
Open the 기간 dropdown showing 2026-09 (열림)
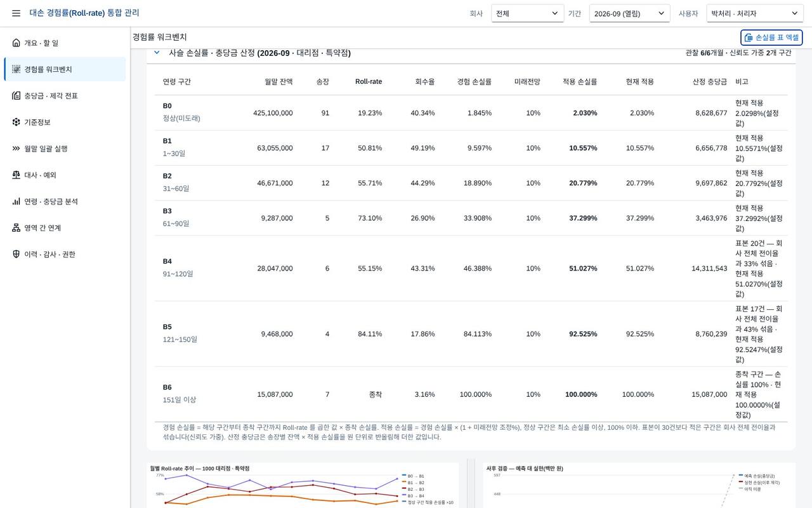click(x=630, y=13)
